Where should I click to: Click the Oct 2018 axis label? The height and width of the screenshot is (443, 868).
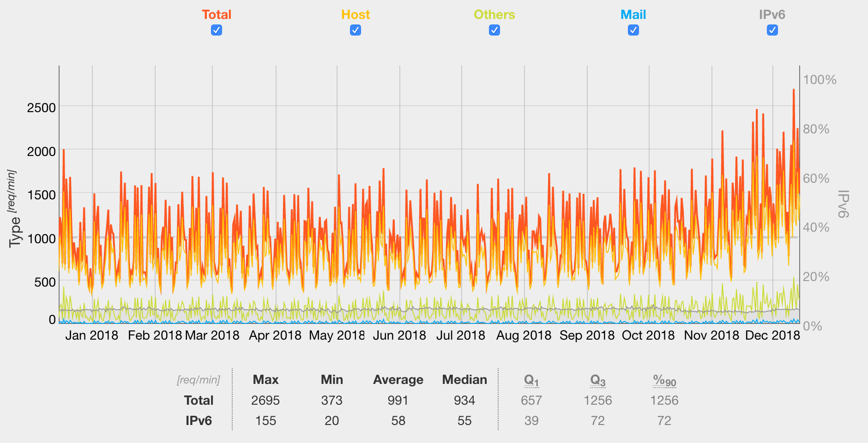[648, 335]
